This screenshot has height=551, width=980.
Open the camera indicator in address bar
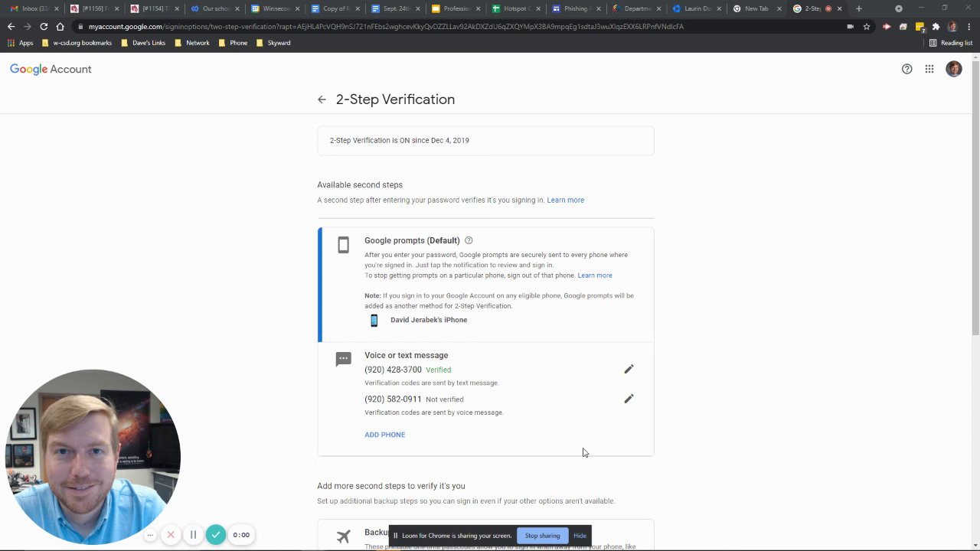click(x=850, y=26)
